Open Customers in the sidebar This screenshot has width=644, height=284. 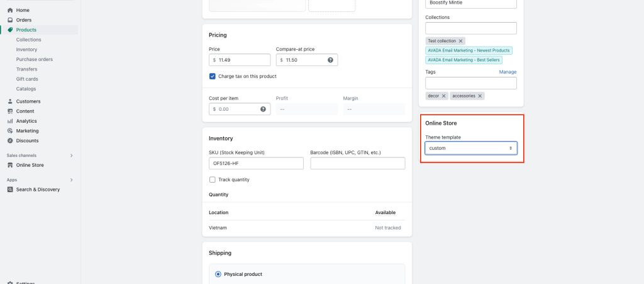click(x=28, y=101)
